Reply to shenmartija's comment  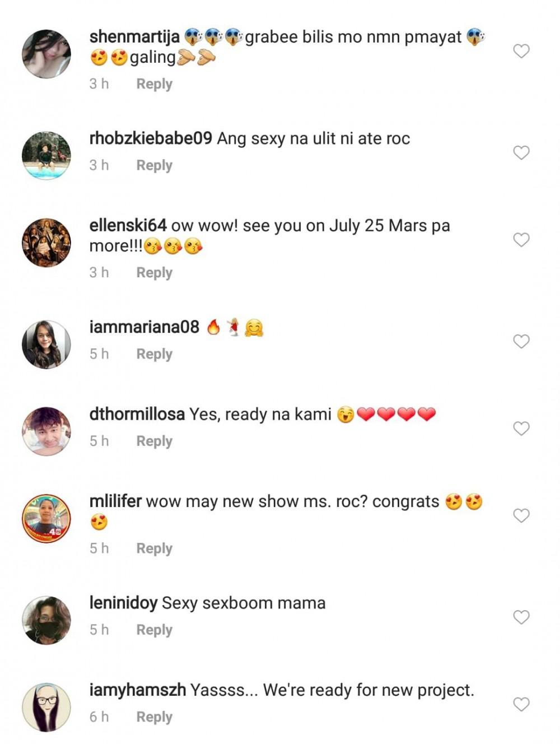point(154,84)
